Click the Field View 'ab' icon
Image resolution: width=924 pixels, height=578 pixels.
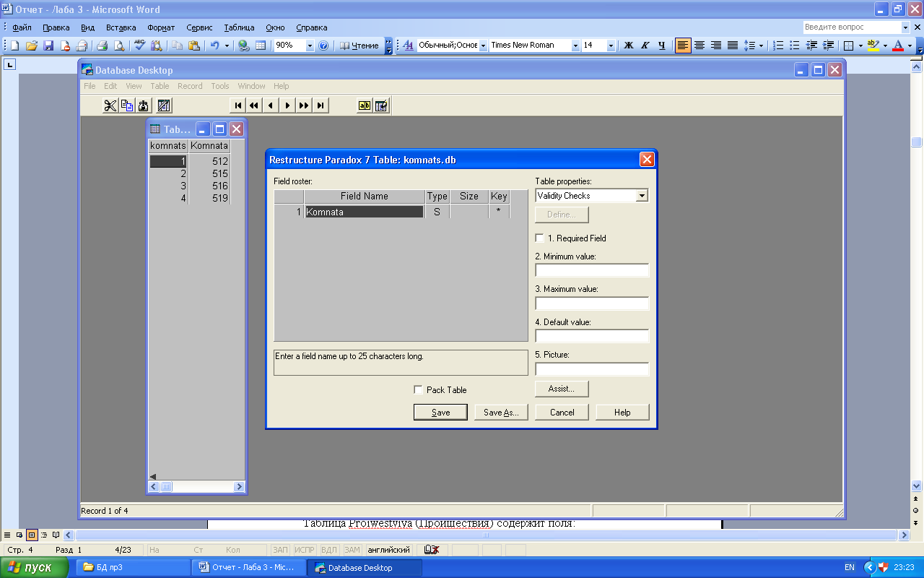(365, 105)
